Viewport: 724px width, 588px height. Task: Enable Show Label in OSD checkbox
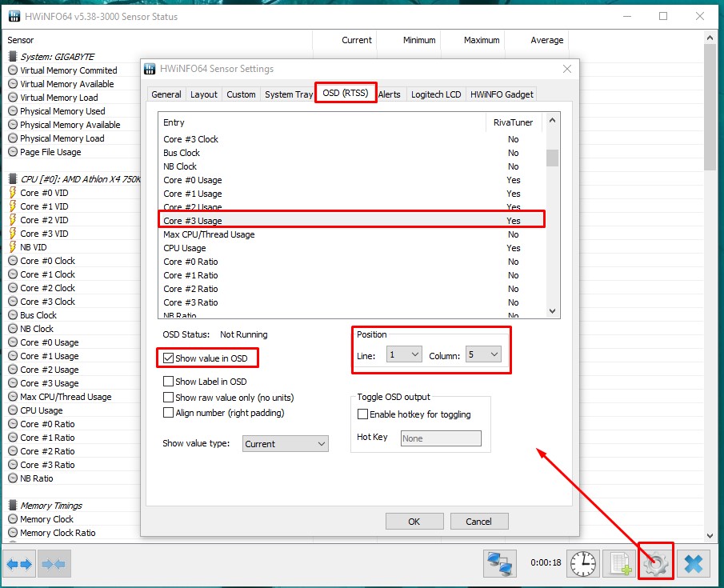(169, 381)
